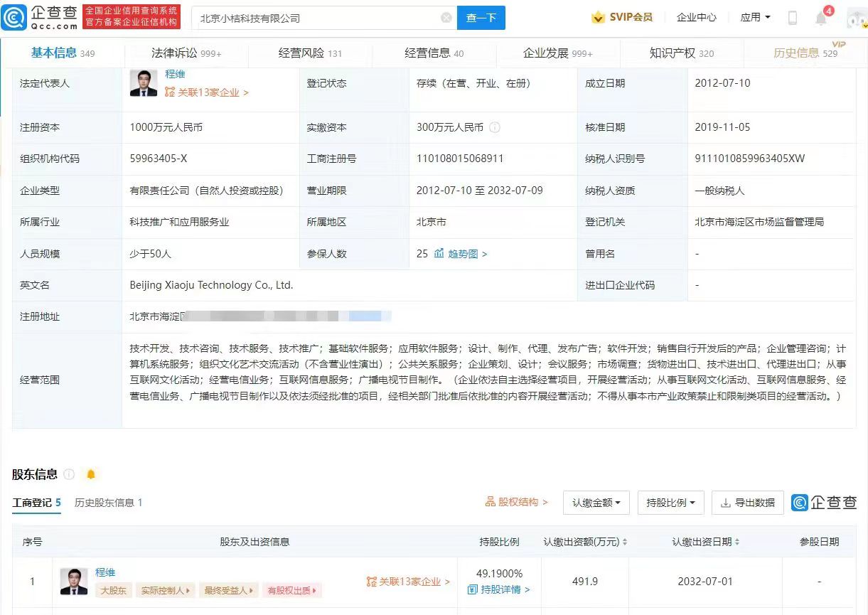
Task: Click the 工商注册号 value 110108015068911
Action: click(460, 159)
